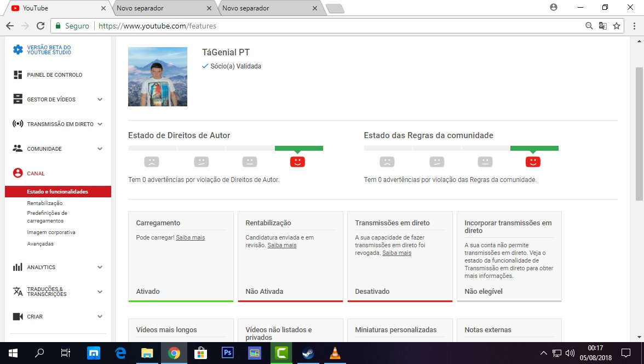Click the Versão Beta do YouTube Studio link
644x364 pixels.
coord(49,50)
